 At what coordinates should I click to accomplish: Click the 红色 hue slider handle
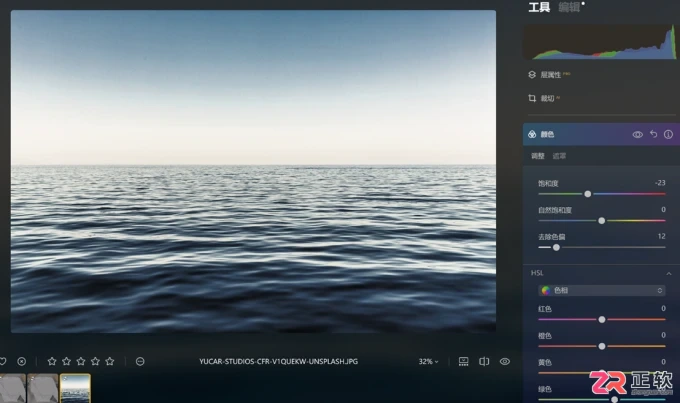602,320
